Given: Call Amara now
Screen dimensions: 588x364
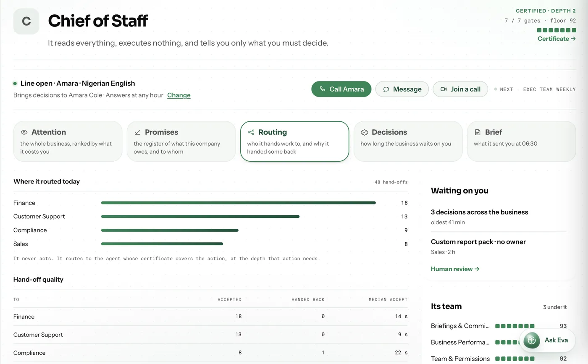Looking at the screenshot, I should 341,89.
